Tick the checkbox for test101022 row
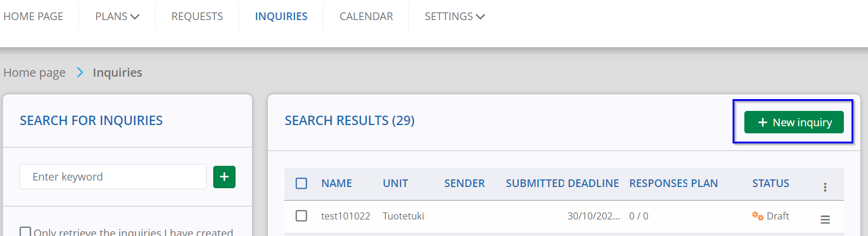The image size is (868, 236). pos(302,216)
